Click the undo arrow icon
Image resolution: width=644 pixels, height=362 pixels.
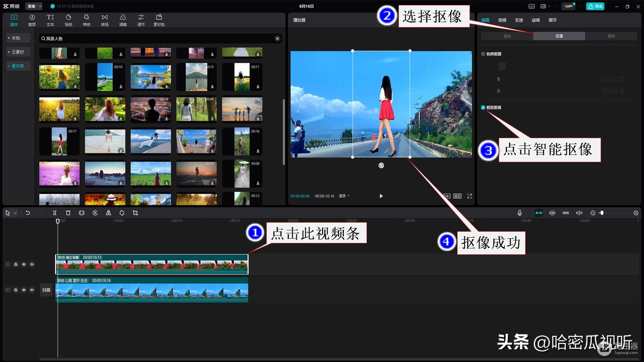pos(28,213)
